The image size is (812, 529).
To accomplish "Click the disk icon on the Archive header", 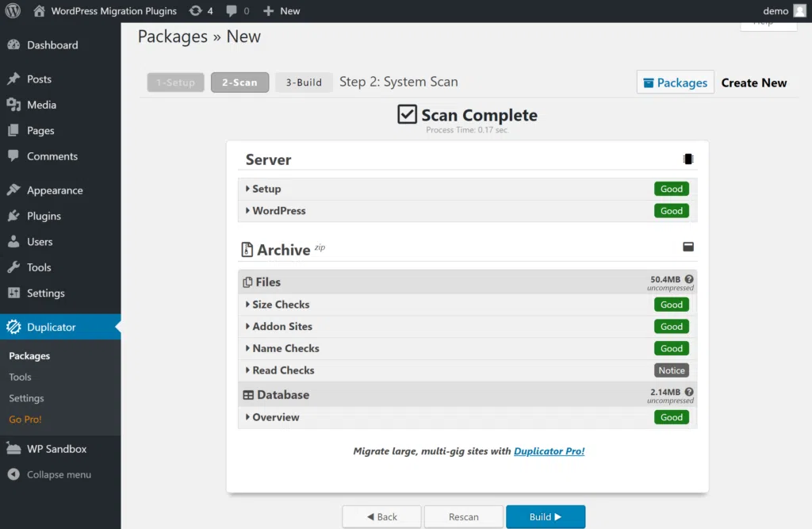I will 688,247.
